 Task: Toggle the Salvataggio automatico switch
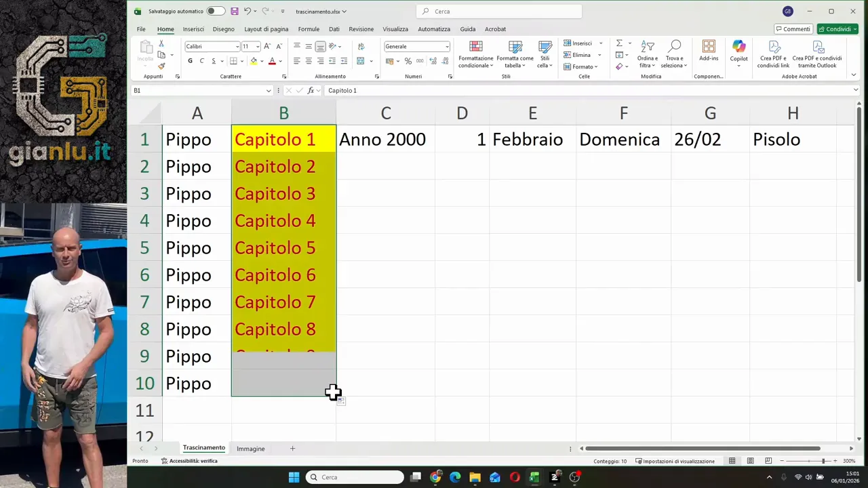[x=216, y=11]
